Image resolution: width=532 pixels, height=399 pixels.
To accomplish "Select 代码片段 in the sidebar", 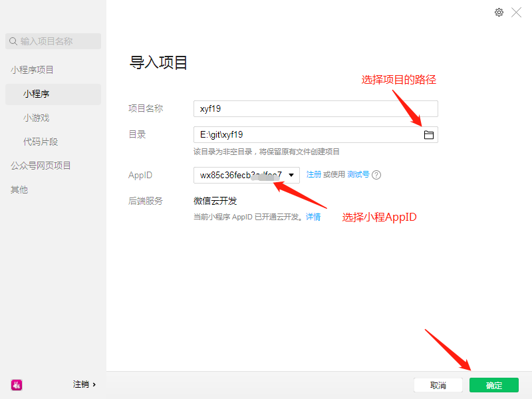I will pyautogui.click(x=41, y=142).
